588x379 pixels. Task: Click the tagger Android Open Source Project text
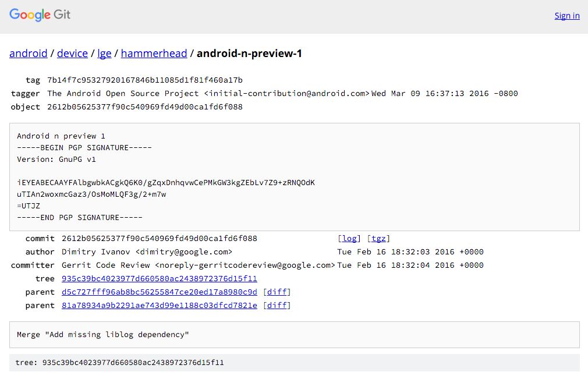[x=208, y=93]
